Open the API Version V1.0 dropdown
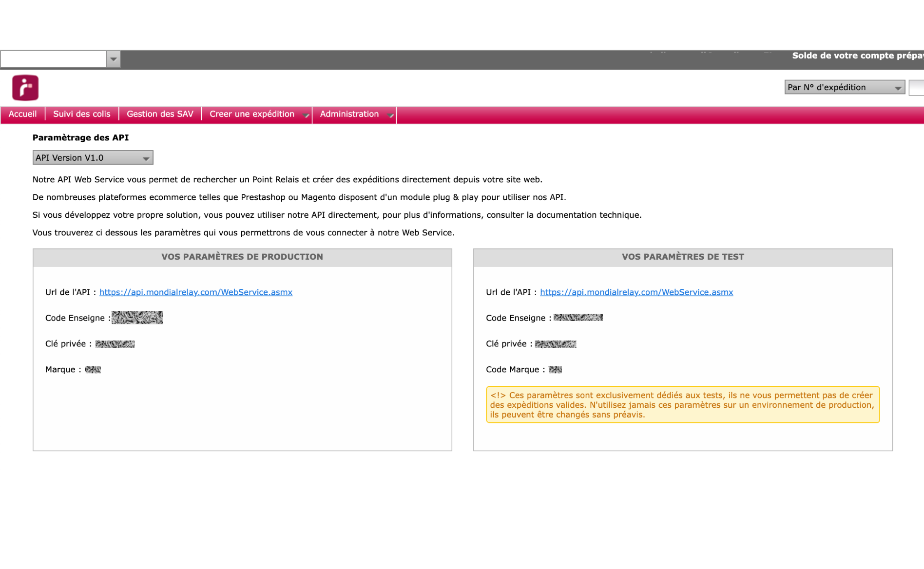Image resolution: width=924 pixels, height=569 pixels. [x=93, y=157]
